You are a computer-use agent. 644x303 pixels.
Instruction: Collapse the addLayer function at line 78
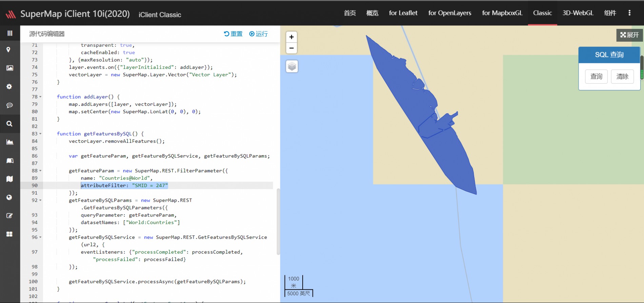40,97
